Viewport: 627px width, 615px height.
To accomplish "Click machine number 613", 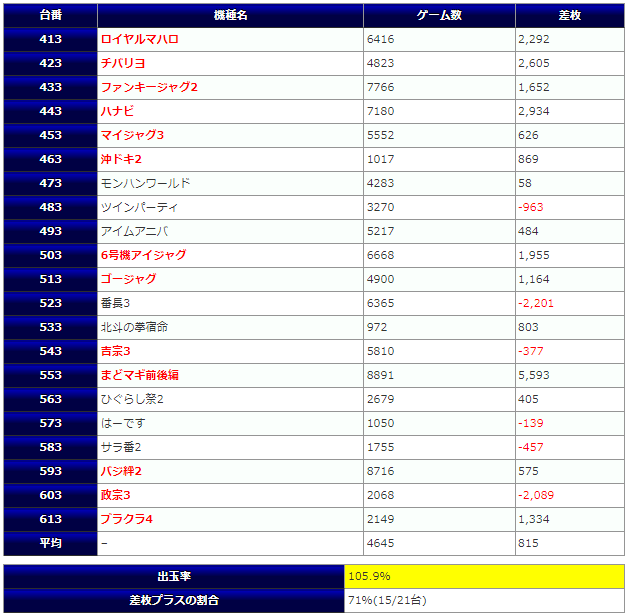I will click(x=50, y=519).
